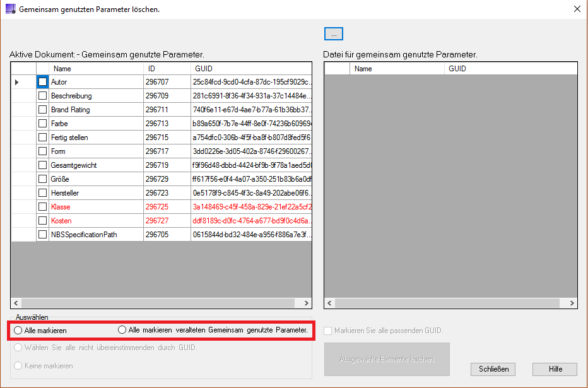Viewport: 588px width, 388px height.
Task: Click GUID cell starting 0e5178f9
Action: coord(251,192)
